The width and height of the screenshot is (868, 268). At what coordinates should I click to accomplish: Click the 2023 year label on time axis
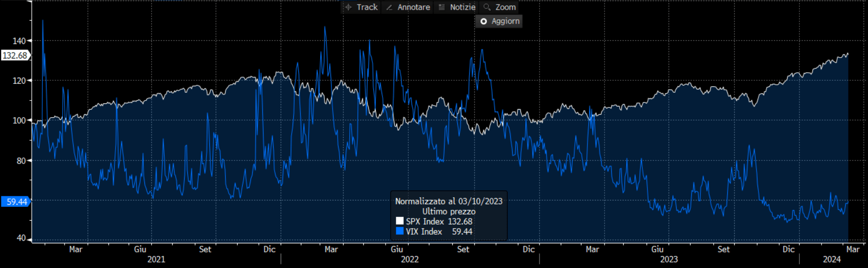click(x=669, y=259)
